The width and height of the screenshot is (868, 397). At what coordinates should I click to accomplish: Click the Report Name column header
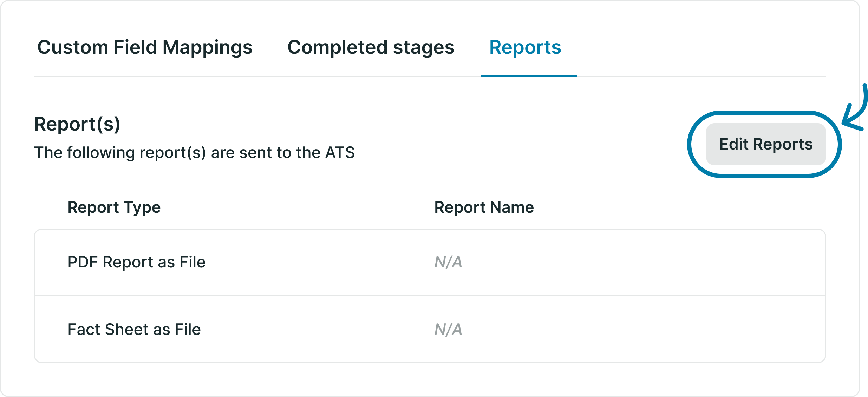point(484,207)
